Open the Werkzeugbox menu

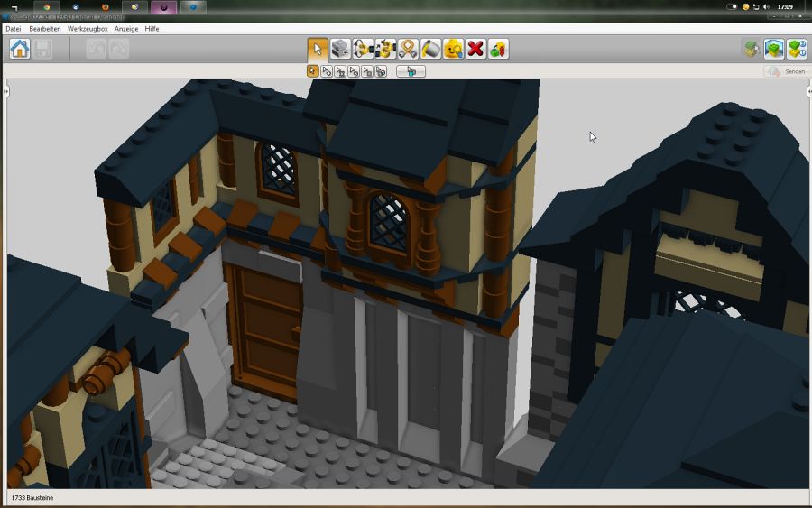pyautogui.click(x=88, y=29)
